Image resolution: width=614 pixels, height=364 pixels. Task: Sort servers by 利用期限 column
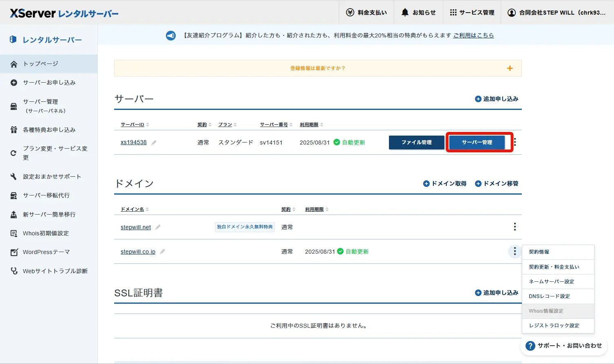pos(311,125)
